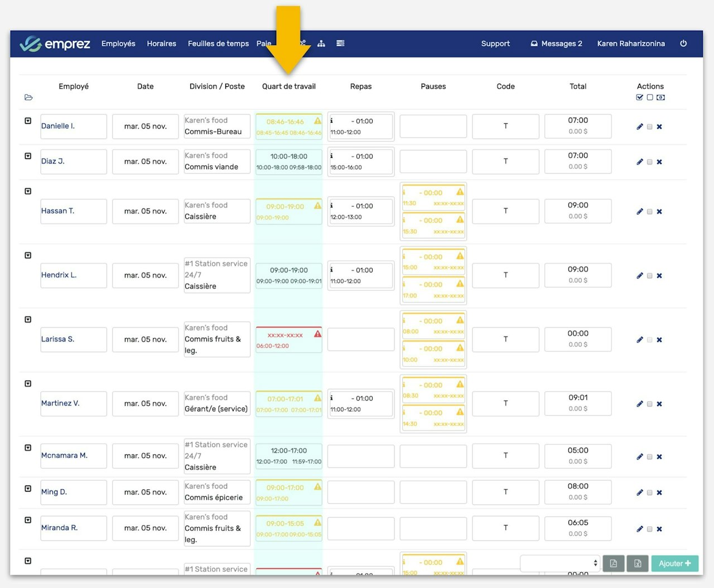Tick the checkbox in Miranda R. row

point(649,529)
